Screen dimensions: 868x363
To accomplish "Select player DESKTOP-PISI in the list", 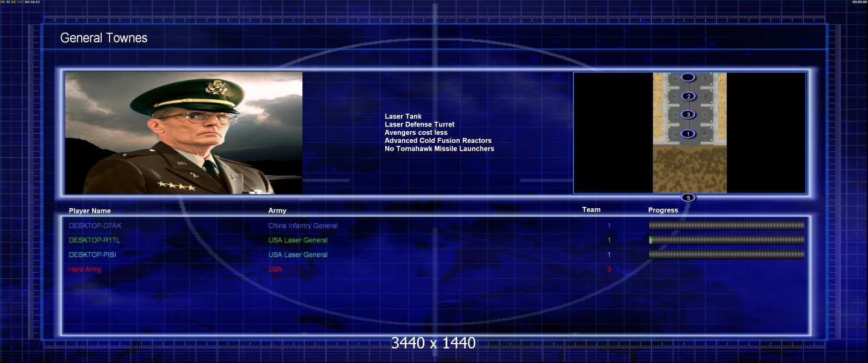I will click(x=92, y=255).
